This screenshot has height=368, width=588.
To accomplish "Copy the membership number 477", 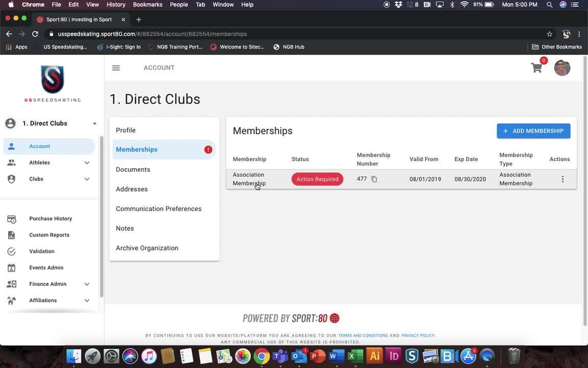I will pyautogui.click(x=374, y=179).
